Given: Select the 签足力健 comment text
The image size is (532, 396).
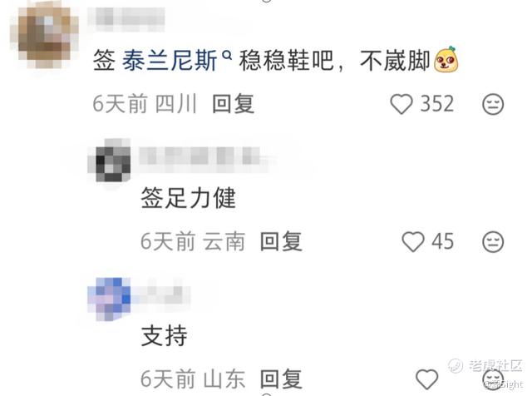Looking at the screenshot, I should tap(189, 198).
